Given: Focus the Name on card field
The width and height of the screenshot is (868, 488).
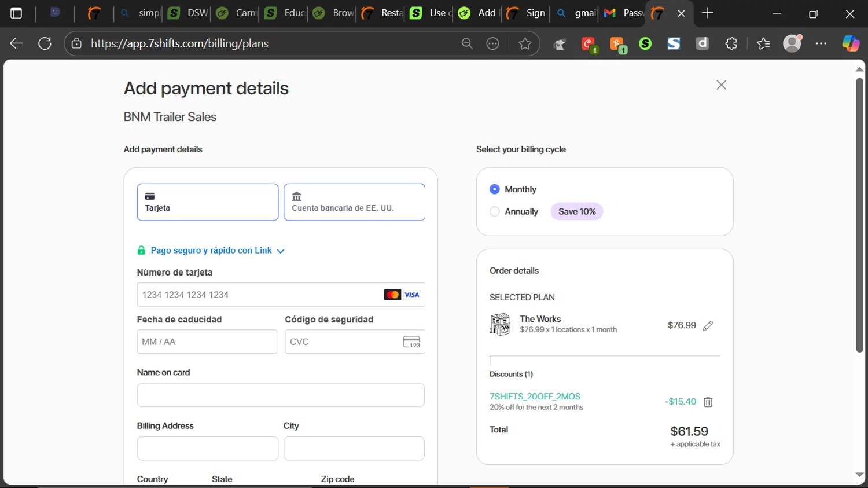Looking at the screenshot, I should 281,395.
